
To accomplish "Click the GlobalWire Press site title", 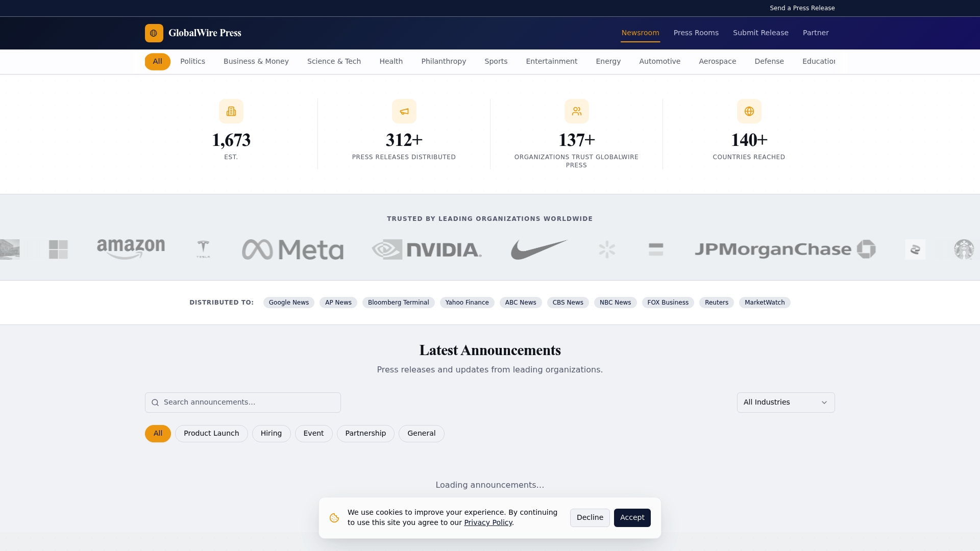I will coord(205,33).
